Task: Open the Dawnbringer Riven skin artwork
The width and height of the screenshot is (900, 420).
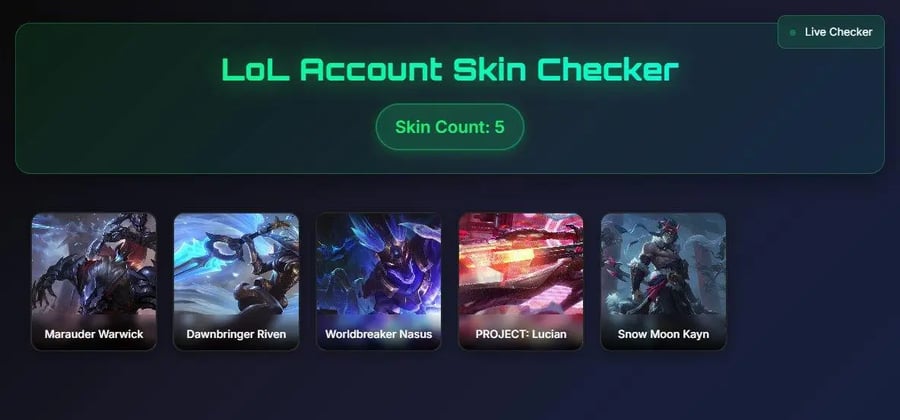Action: 236,264
